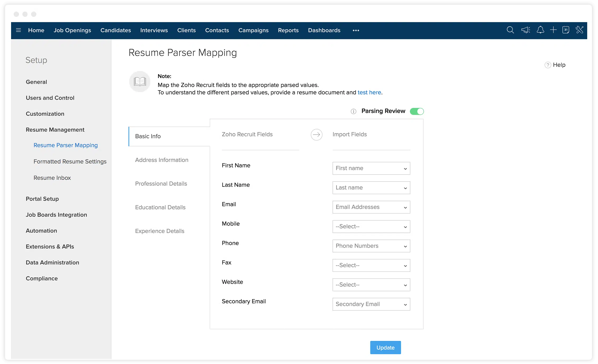Open the setup tools wrench icon

click(579, 30)
